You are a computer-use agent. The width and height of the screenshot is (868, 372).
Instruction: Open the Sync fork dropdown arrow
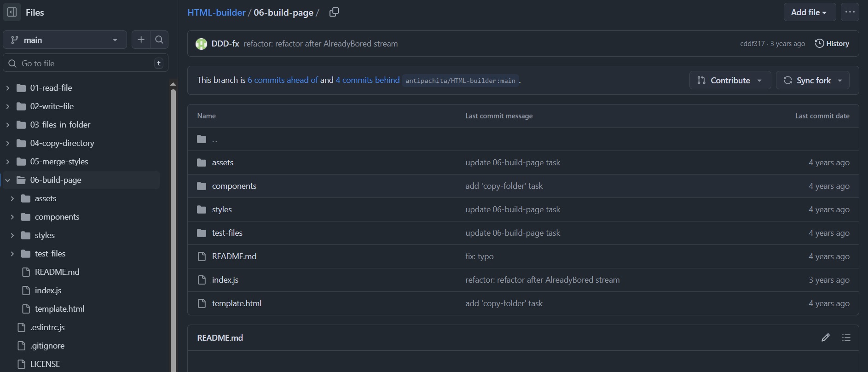coord(840,80)
